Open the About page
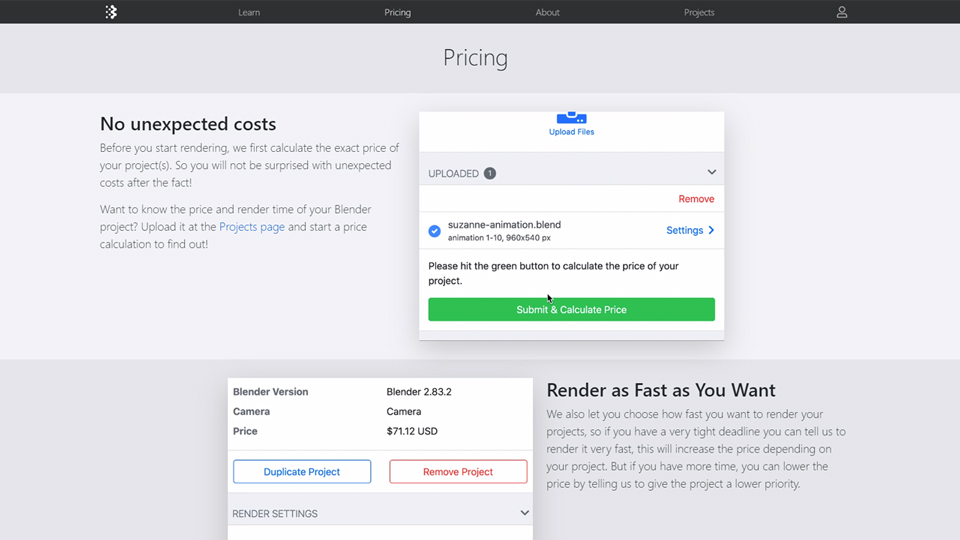 (547, 12)
